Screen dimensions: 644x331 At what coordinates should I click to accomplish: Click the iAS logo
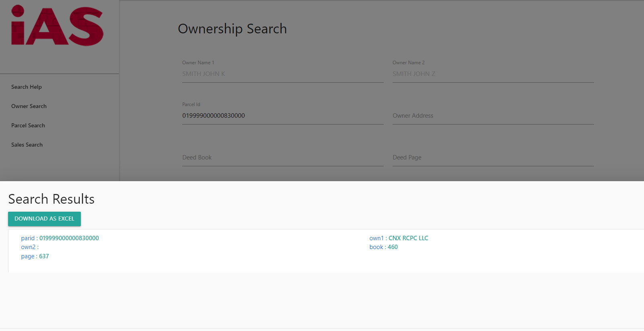[57, 25]
